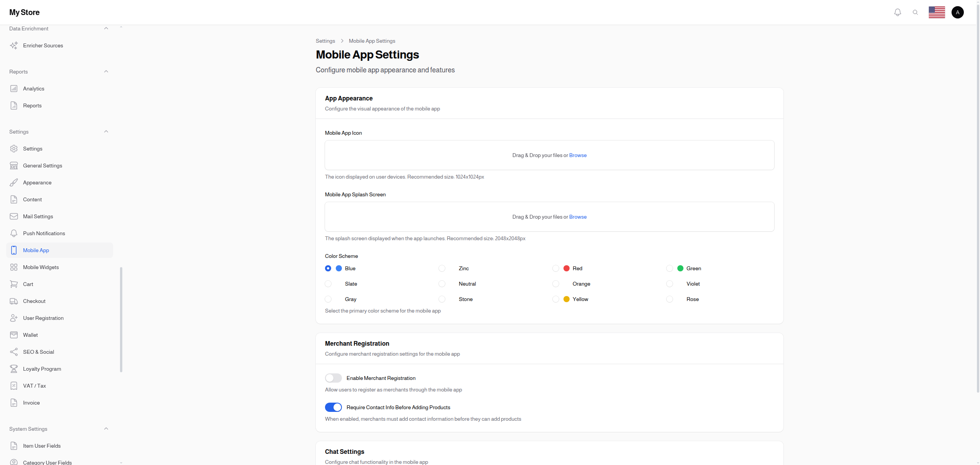Select the SEO & Social share icon
This screenshot has width=980, height=465.
[14, 352]
